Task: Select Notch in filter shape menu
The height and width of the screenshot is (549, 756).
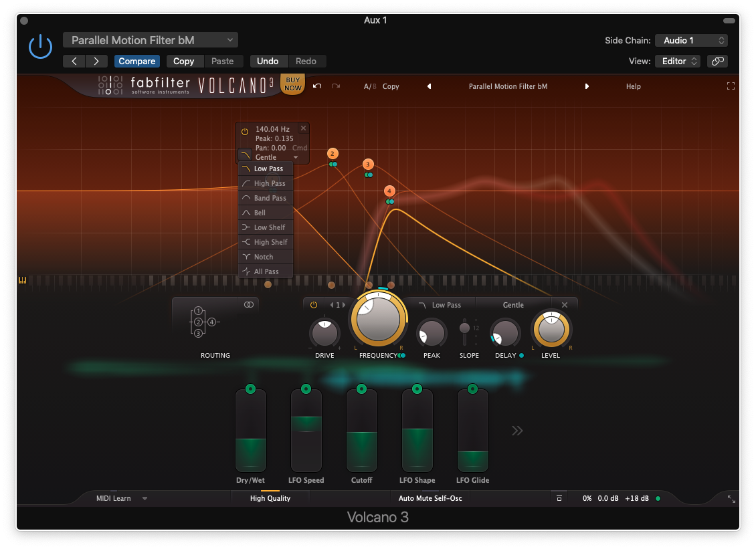Action: click(x=263, y=257)
